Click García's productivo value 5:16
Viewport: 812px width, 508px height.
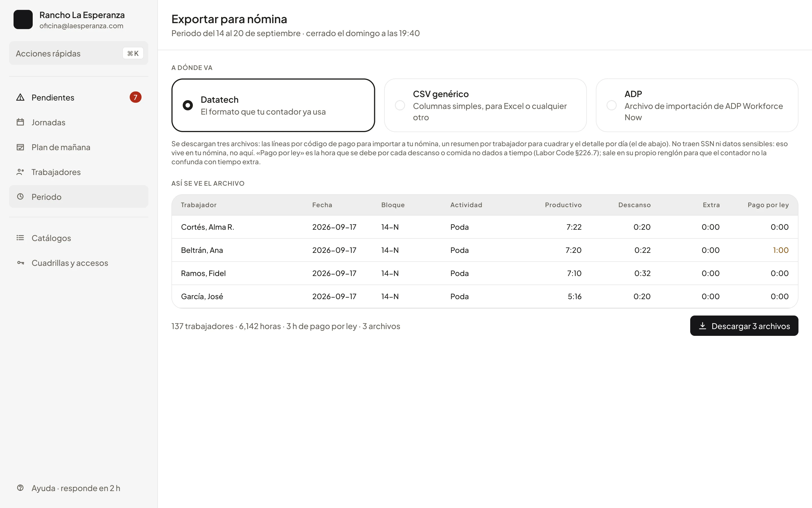coord(574,297)
